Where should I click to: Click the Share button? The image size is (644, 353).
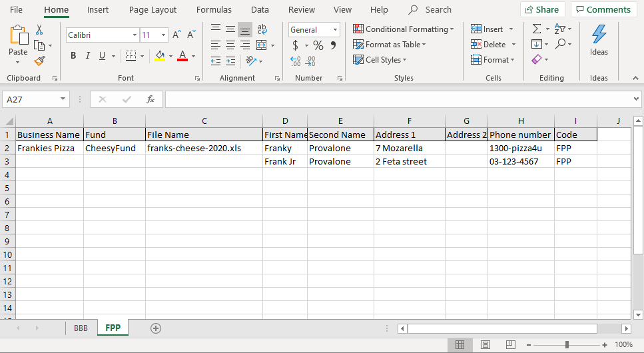click(542, 9)
